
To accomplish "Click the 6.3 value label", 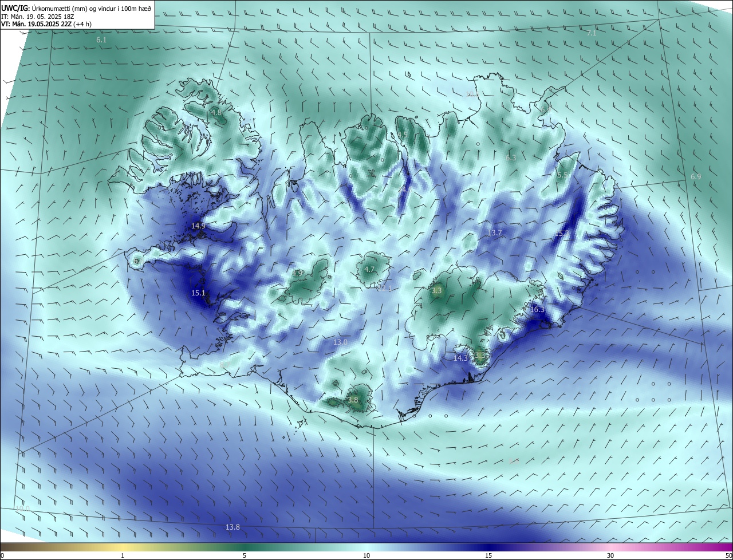I will tap(511, 158).
